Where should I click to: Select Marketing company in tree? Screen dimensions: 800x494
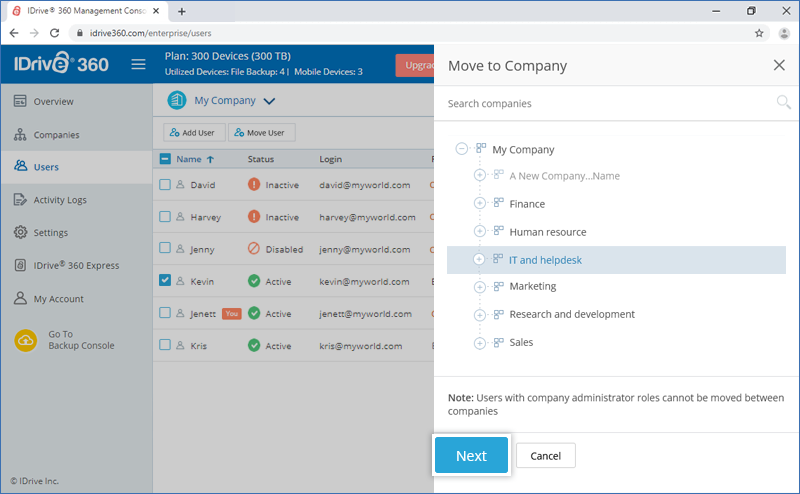click(x=533, y=286)
